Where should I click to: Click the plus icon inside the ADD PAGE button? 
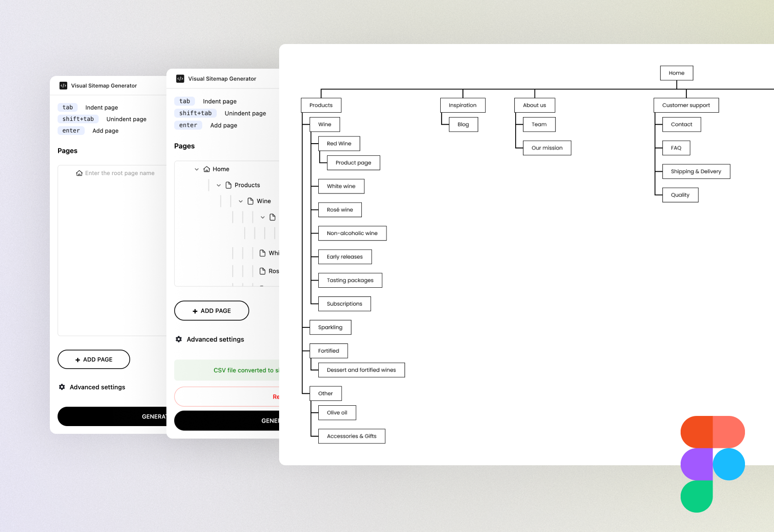click(194, 310)
